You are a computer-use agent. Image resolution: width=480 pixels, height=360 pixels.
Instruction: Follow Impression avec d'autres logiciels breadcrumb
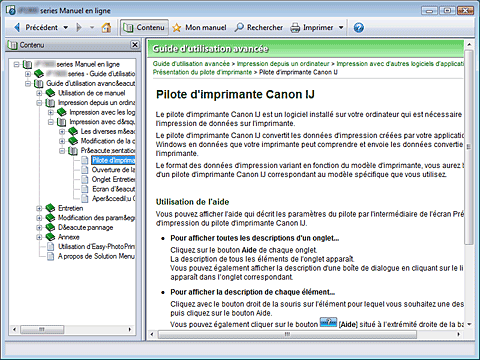(400, 64)
